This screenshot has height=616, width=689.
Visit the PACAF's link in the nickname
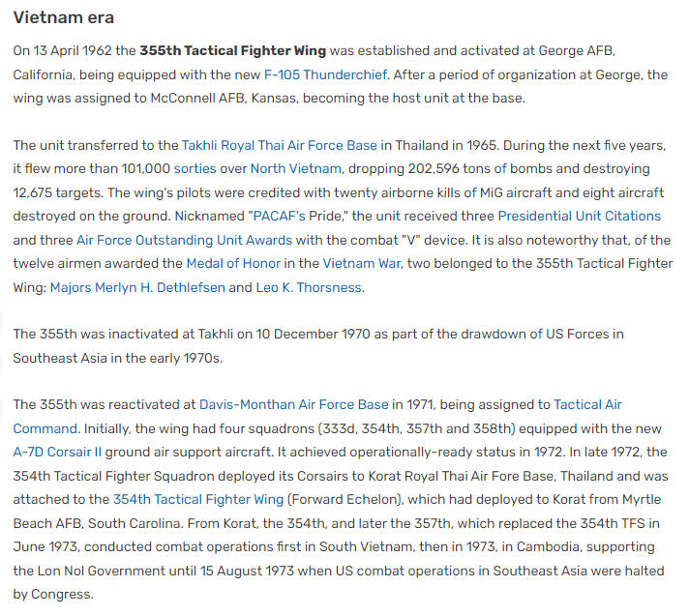(279, 217)
